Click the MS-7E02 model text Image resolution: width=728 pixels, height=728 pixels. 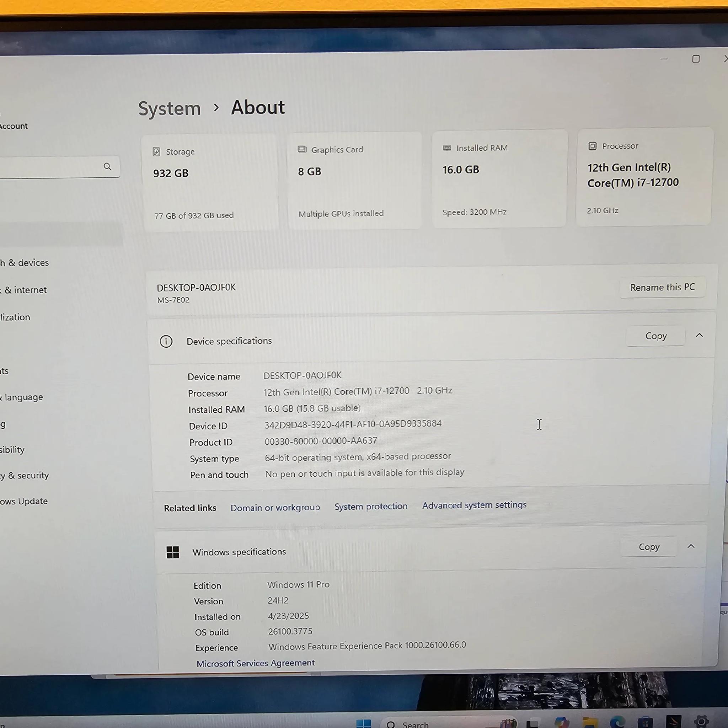click(173, 300)
